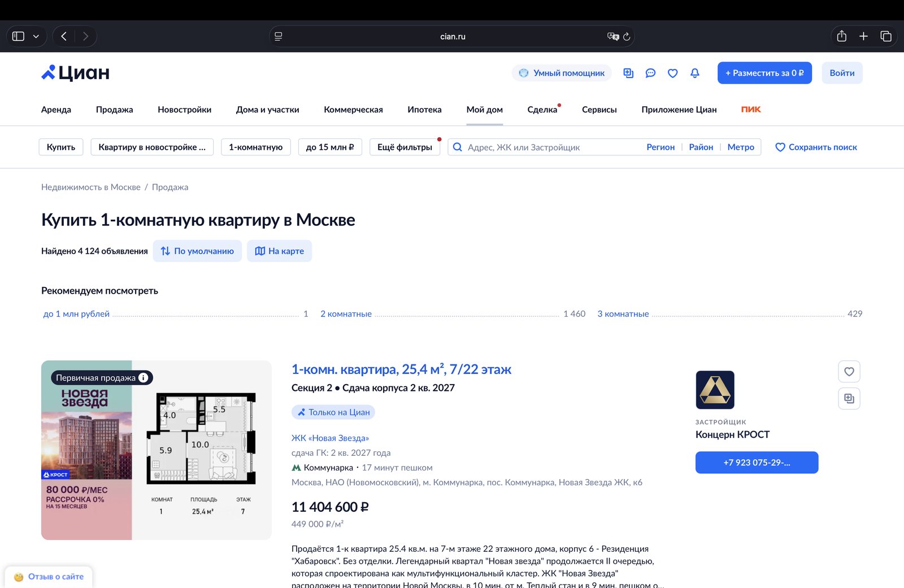Click the Циан logo
The height and width of the screenshot is (588, 904).
pyautogui.click(x=75, y=73)
